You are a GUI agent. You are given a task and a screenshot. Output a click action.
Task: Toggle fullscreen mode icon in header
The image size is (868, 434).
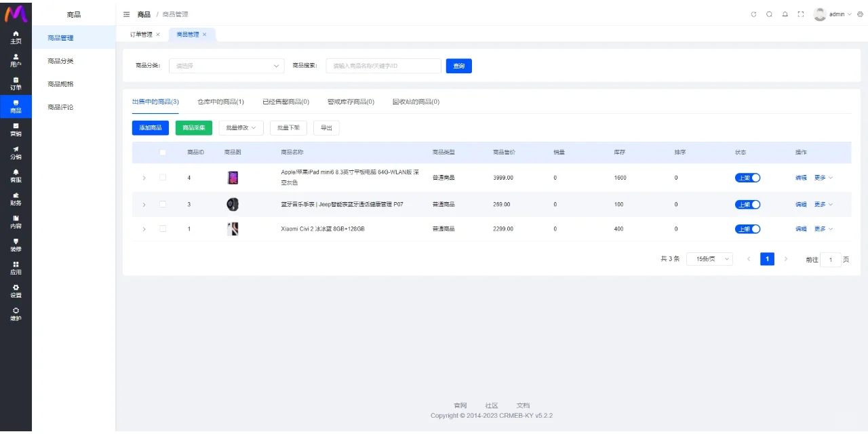[801, 14]
